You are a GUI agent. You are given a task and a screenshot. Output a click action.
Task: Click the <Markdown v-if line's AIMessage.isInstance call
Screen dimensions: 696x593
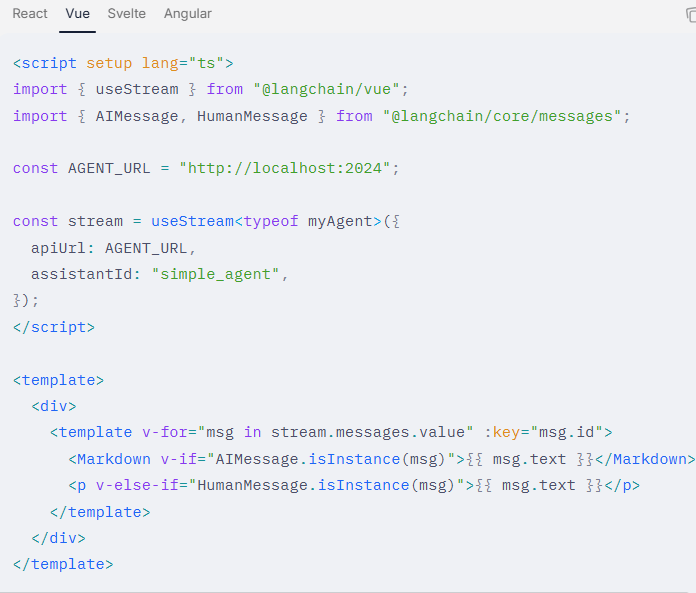(x=330, y=459)
